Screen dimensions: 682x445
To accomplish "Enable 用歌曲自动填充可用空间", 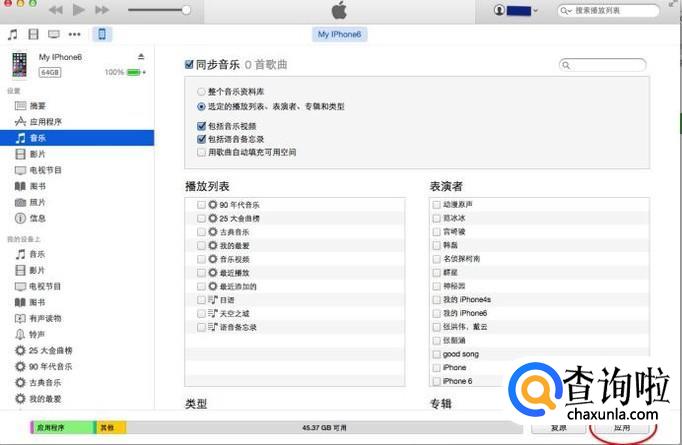I will pyautogui.click(x=201, y=152).
